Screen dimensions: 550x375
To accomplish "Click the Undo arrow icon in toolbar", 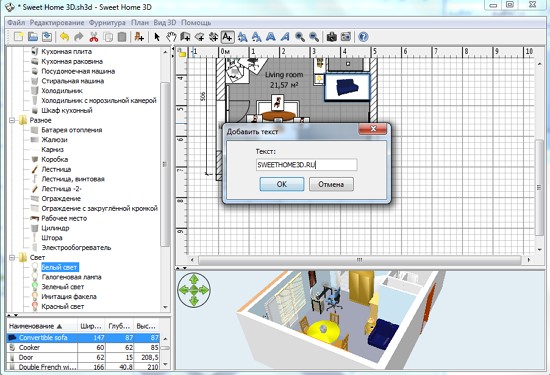I will (64, 37).
